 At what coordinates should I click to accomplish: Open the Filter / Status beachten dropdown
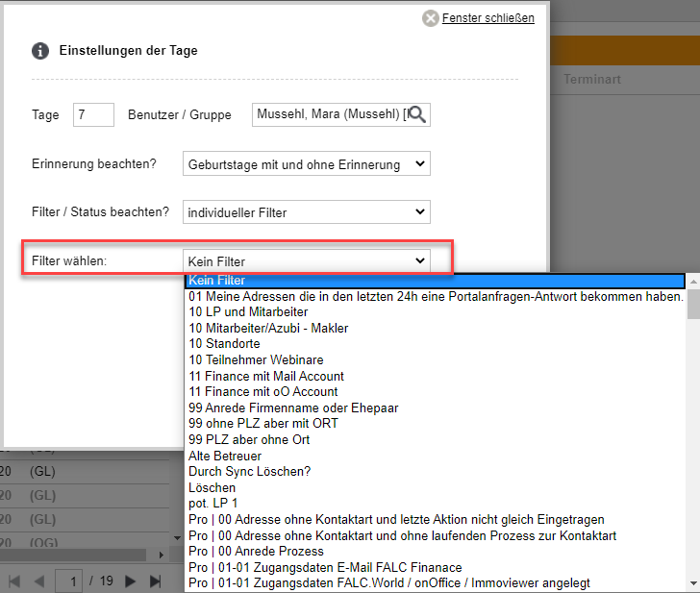(306, 211)
